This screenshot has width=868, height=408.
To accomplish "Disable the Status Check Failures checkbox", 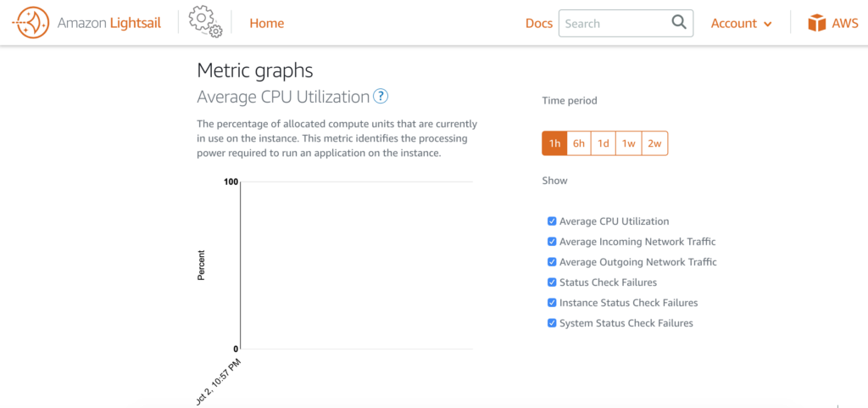I will pyautogui.click(x=552, y=282).
